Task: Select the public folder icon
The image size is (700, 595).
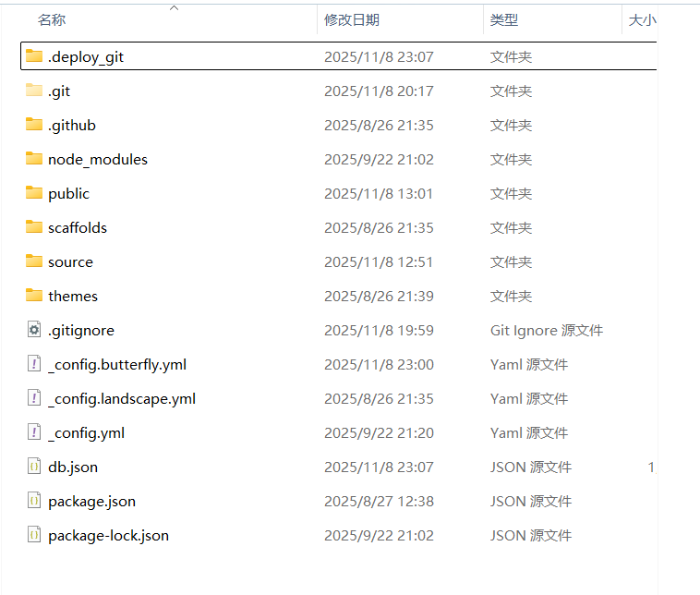Action: [x=34, y=192]
